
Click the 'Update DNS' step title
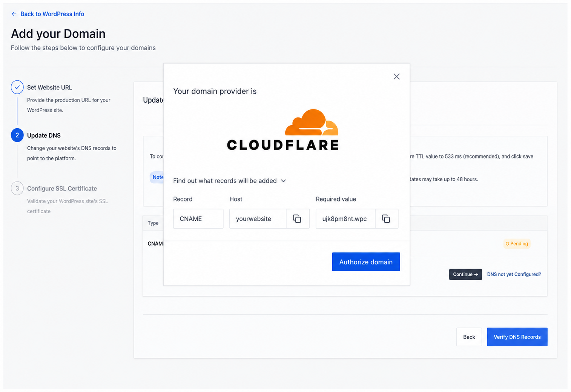pos(44,135)
